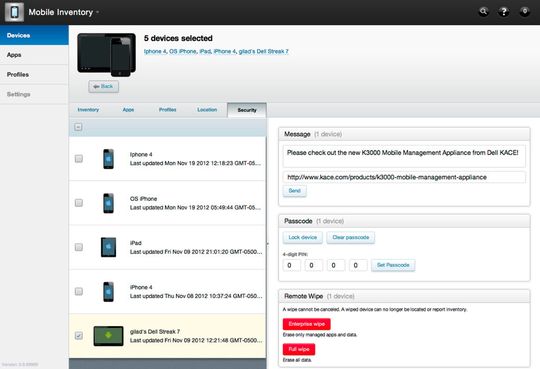The width and height of the screenshot is (540, 369).
Task: Open the iPad link in header
Action: [x=205, y=51]
